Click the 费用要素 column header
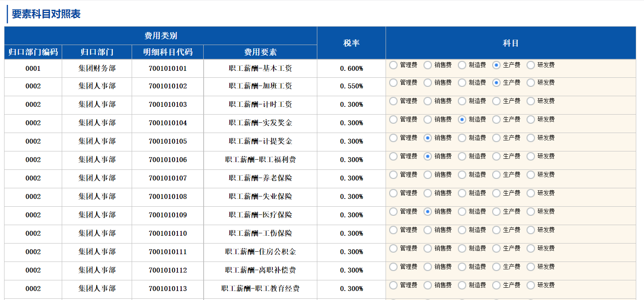644x300 pixels. coord(260,52)
